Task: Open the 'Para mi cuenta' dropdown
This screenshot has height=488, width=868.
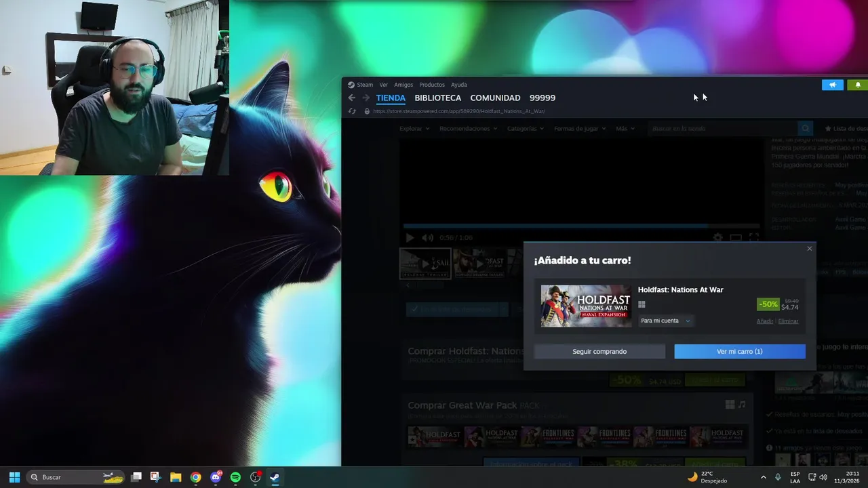Action: (665, 321)
